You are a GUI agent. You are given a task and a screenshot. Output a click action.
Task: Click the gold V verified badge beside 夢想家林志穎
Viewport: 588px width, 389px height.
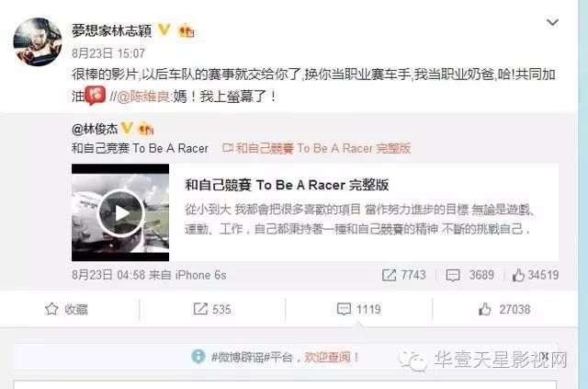pos(164,29)
